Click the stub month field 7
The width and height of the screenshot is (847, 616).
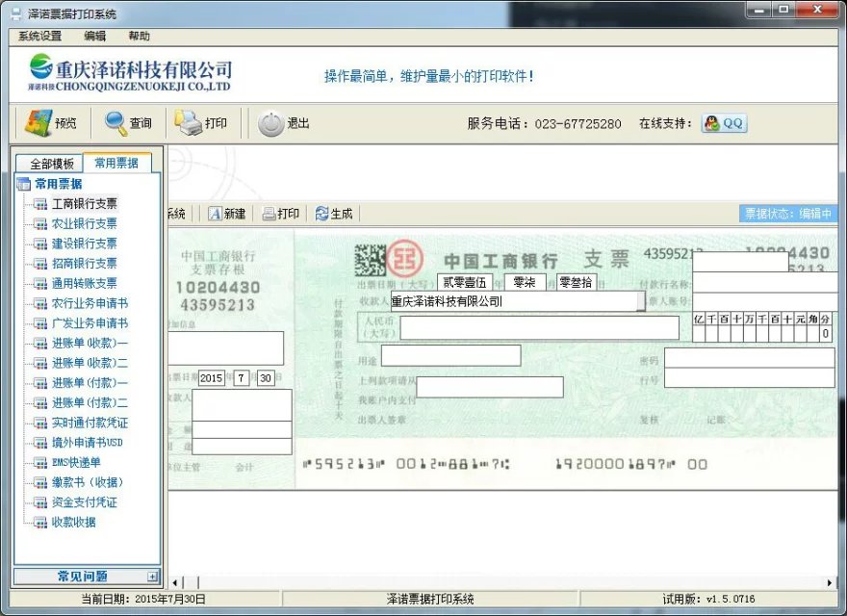[x=241, y=378]
